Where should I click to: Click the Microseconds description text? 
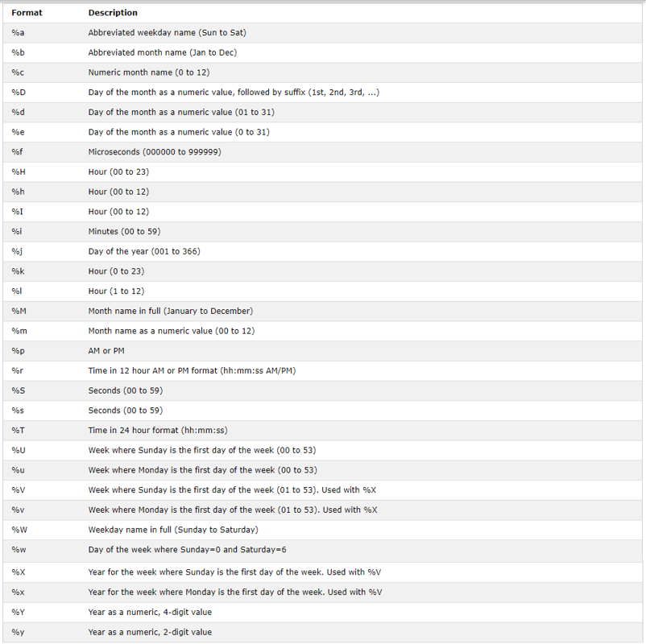(155, 152)
